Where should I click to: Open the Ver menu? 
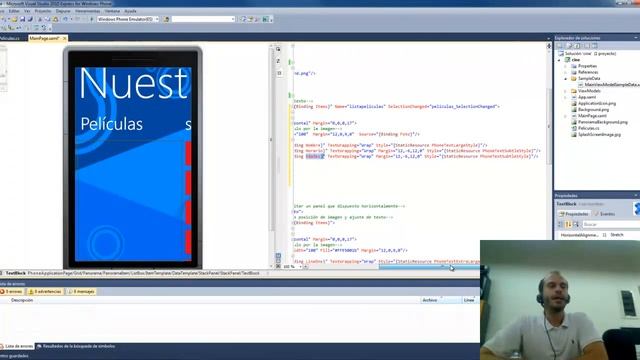coord(27,11)
